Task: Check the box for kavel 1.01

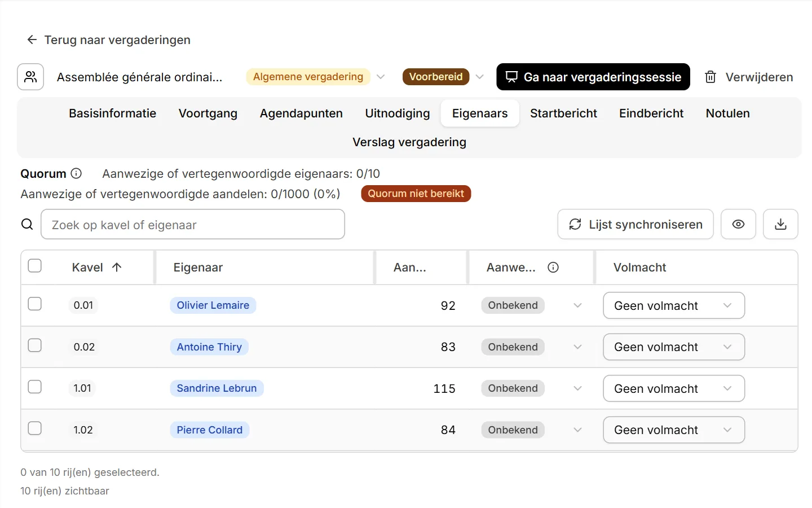Action: pyautogui.click(x=35, y=387)
